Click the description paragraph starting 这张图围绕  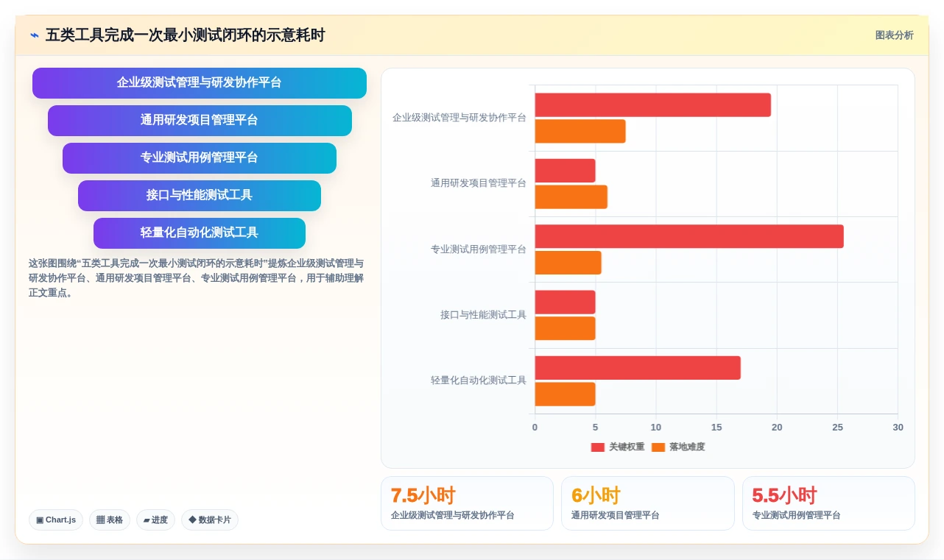point(197,278)
